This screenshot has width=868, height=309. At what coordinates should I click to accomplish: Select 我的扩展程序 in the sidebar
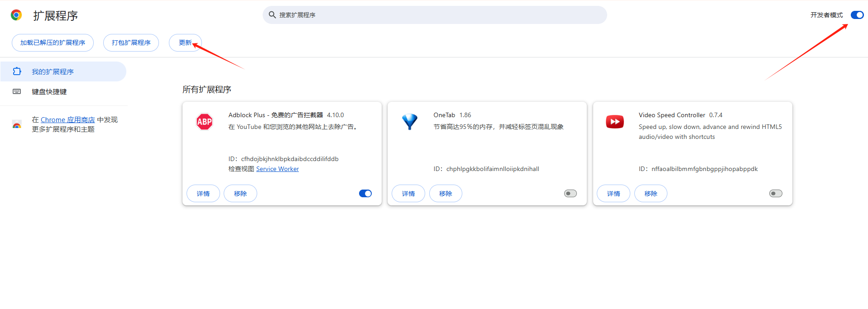point(63,71)
